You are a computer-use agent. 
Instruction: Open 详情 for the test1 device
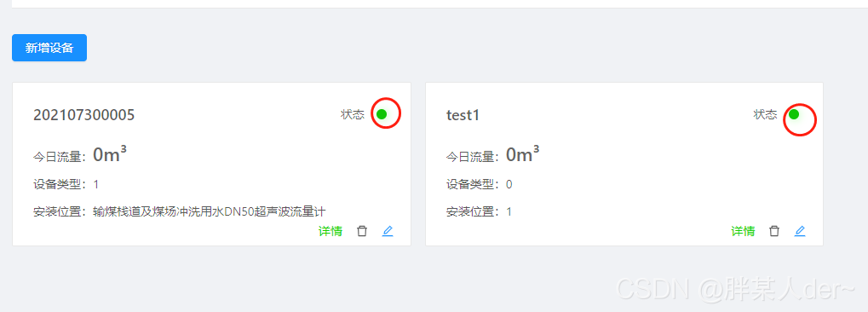[x=743, y=231]
